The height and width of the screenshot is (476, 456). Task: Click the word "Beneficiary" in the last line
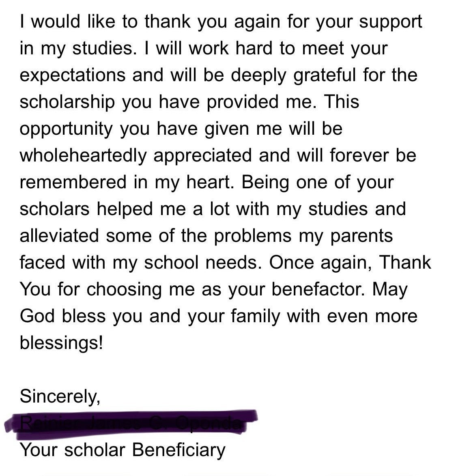pyautogui.click(x=179, y=450)
